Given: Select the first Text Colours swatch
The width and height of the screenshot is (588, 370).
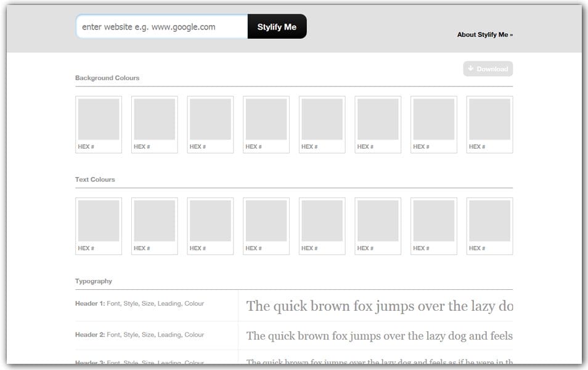Looking at the screenshot, I should (x=99, y=221).
